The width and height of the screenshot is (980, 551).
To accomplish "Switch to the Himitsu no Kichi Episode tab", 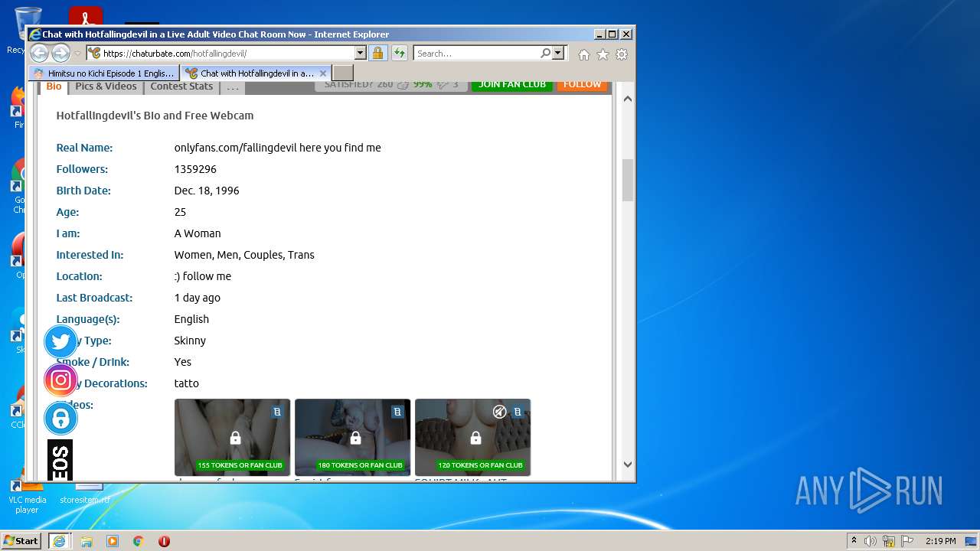I will coord(104,73).
